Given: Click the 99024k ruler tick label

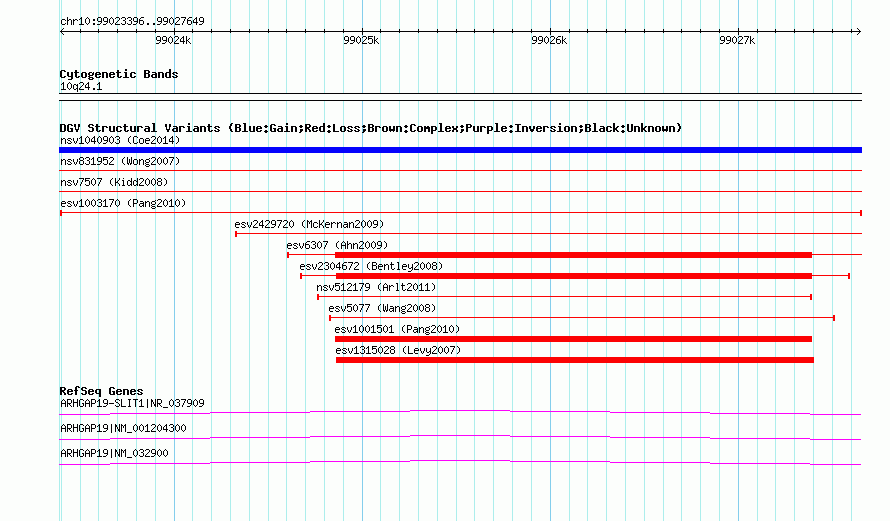Looking at the screenshot, I should click(173, 40).
